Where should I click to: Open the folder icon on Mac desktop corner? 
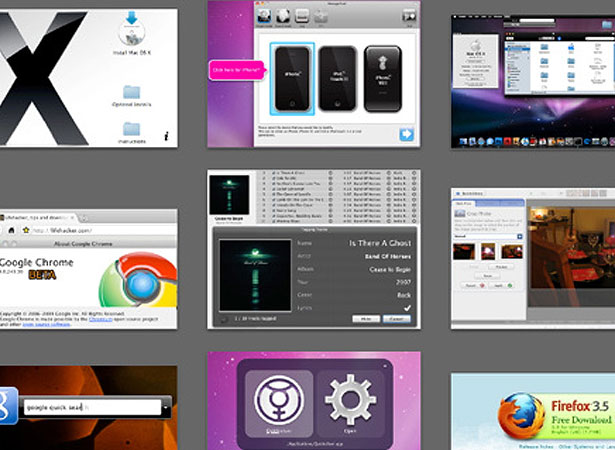(x=608, y=25)
